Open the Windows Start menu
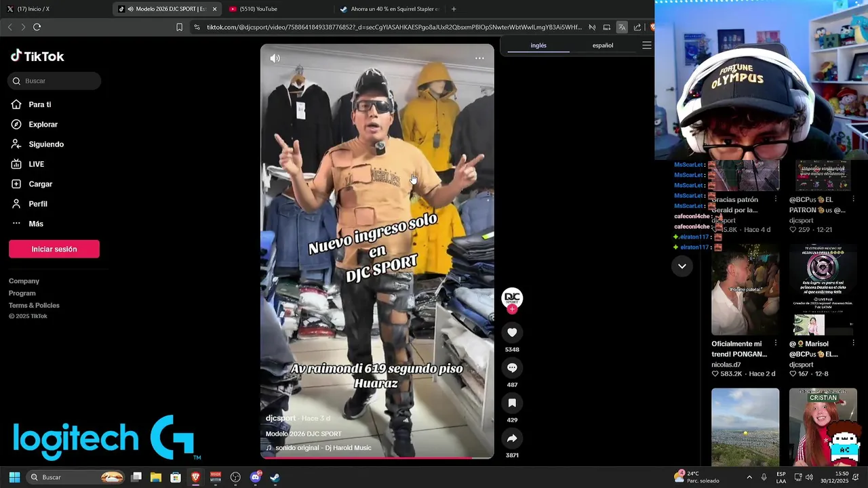The width and height of the screenshot is (868, 488). 14,477
